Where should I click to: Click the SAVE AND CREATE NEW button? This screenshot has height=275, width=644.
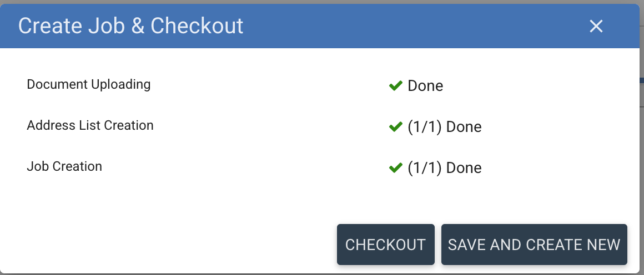(534, 245)
